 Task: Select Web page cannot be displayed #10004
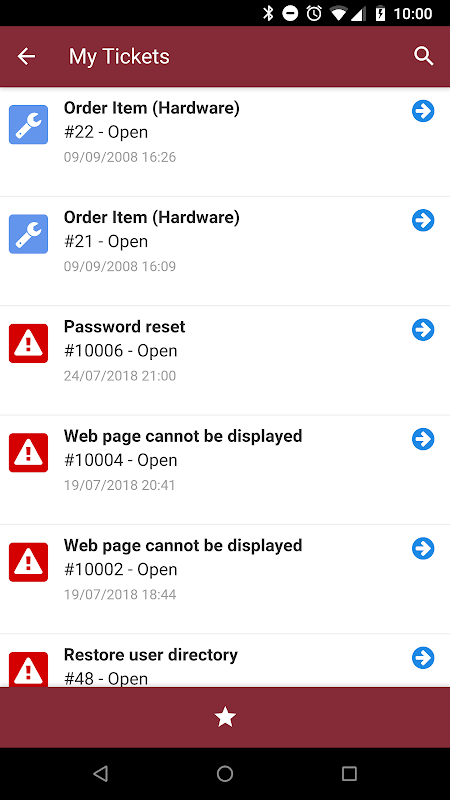coord(183,436)
